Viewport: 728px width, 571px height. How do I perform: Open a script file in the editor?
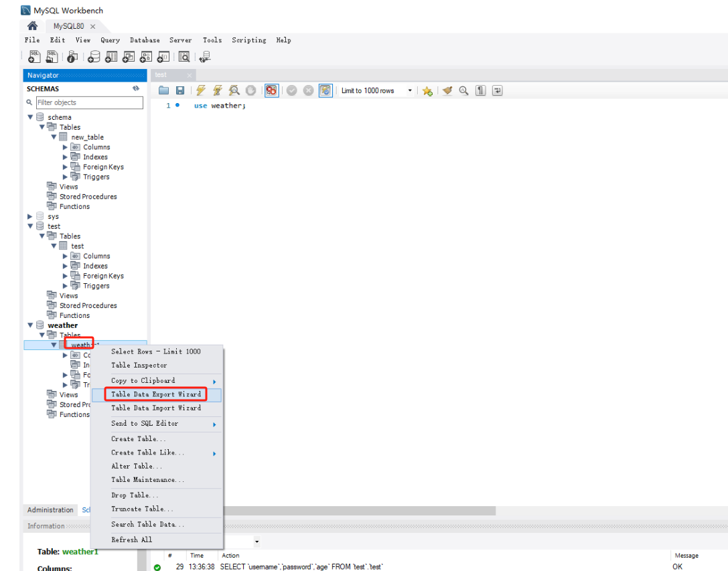coord(163,90)
